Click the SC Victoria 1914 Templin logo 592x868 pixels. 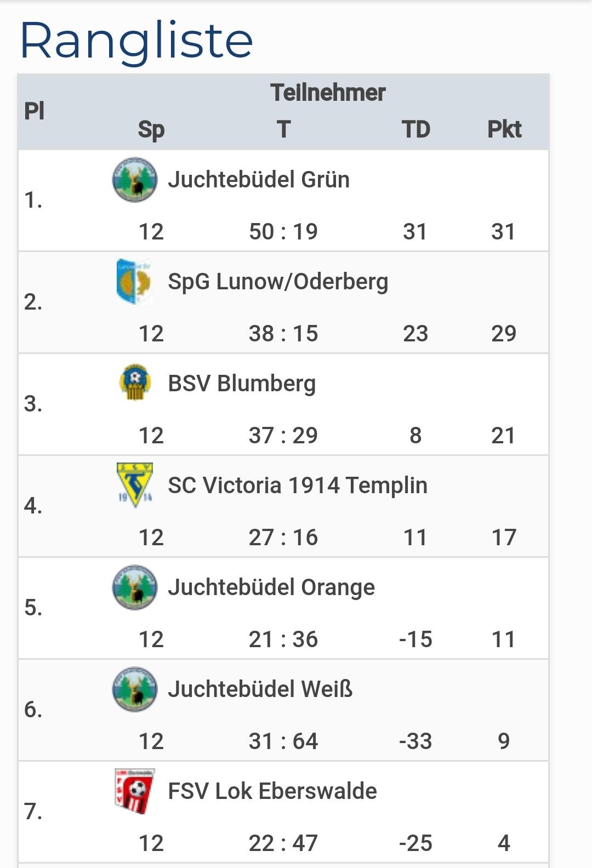[134, 485]
